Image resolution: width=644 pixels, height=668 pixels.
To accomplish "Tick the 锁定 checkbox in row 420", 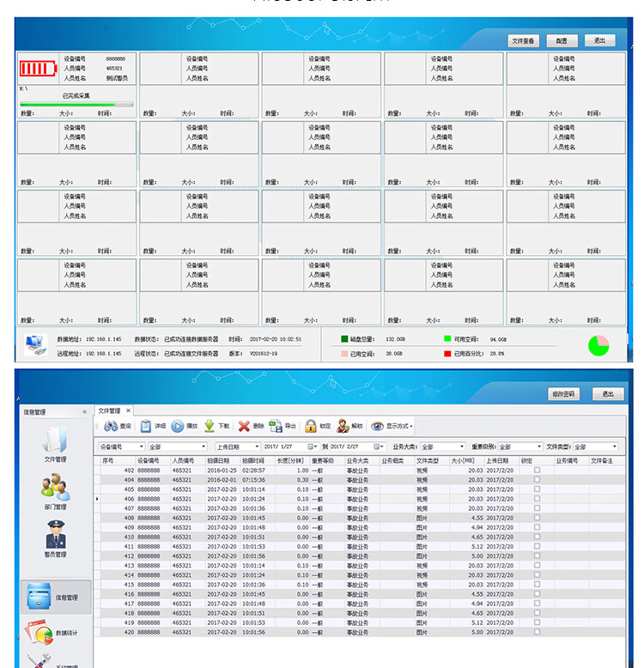I will 537,632.
